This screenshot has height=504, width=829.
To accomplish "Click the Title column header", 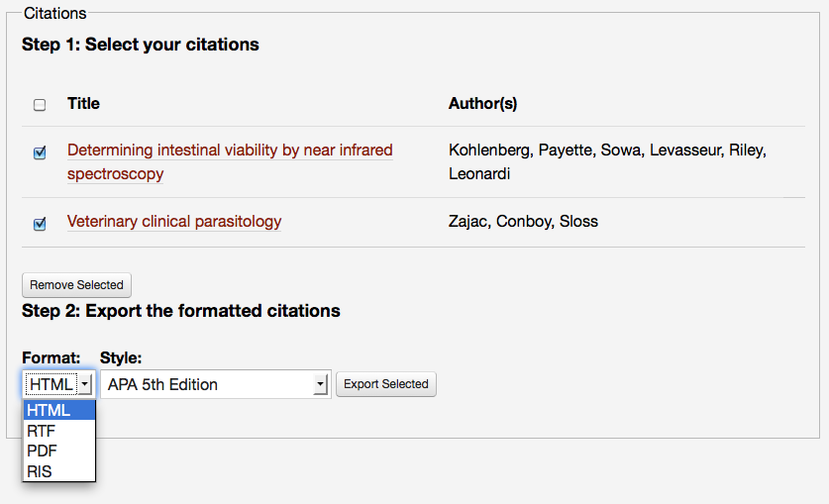I will click(x=83, y=103).
